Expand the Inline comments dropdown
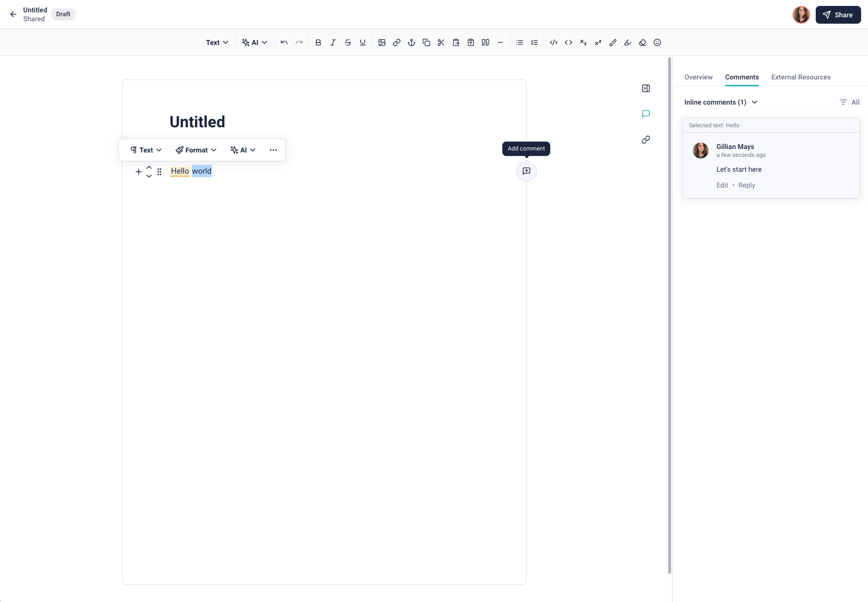 [x=721, y=102]
